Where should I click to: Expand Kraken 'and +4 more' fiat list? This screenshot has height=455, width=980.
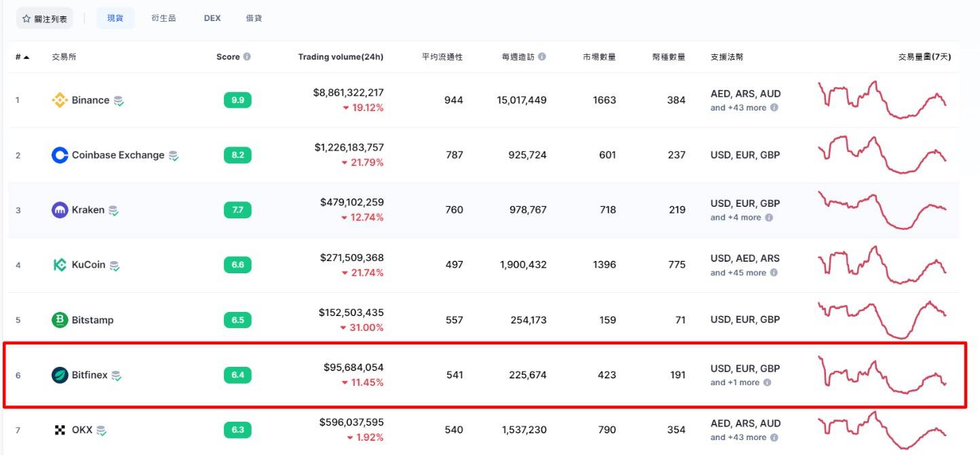pyautogui.click(x=736, y=218)
